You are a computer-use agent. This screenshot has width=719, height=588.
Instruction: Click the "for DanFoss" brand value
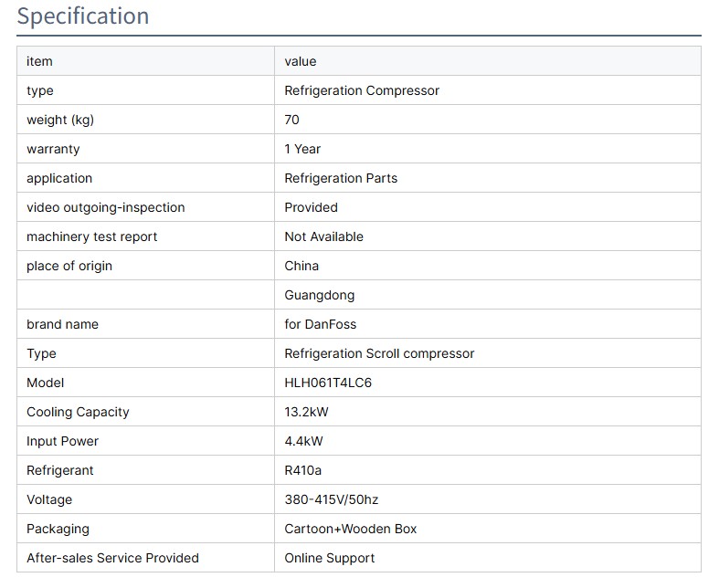coord(321,324)
